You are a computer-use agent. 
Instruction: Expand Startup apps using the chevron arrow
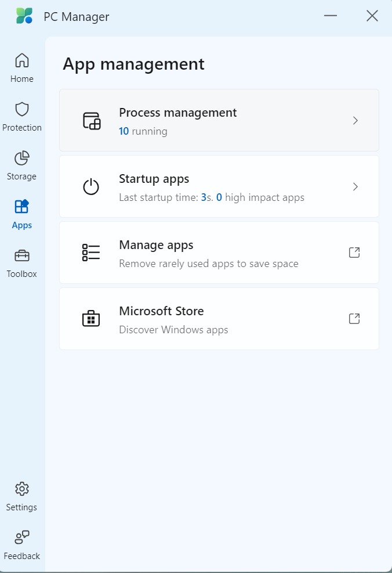tap(355, 187)
